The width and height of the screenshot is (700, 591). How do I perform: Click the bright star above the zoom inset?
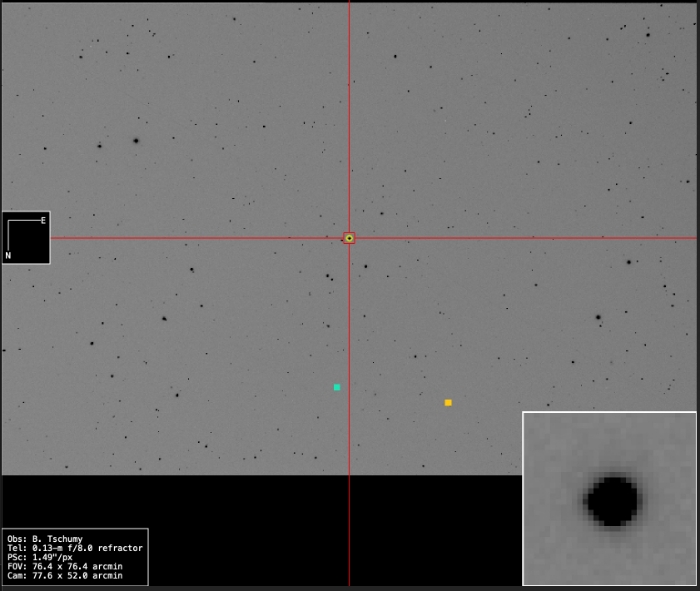point(598,318)
